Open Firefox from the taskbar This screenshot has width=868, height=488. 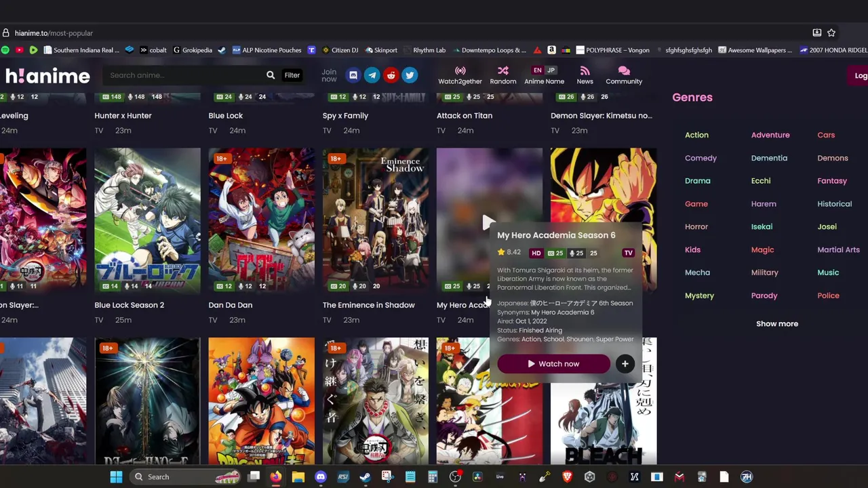coord(275,476)
